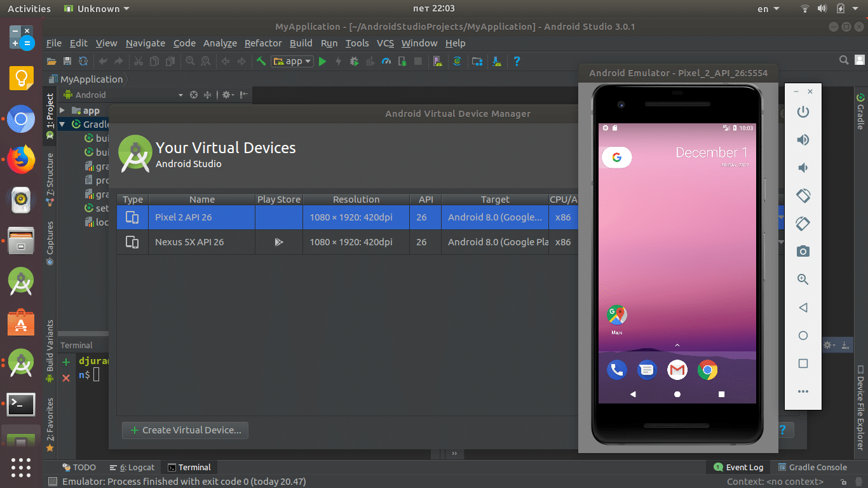Take an emulator screenshot with the camera icon
Image resolution: width=868 pixels, height=488 pixels.
(803, 251)
